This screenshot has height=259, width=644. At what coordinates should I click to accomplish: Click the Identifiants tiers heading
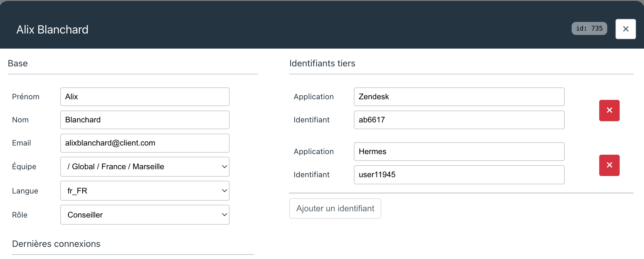click(x=322, y=63)
